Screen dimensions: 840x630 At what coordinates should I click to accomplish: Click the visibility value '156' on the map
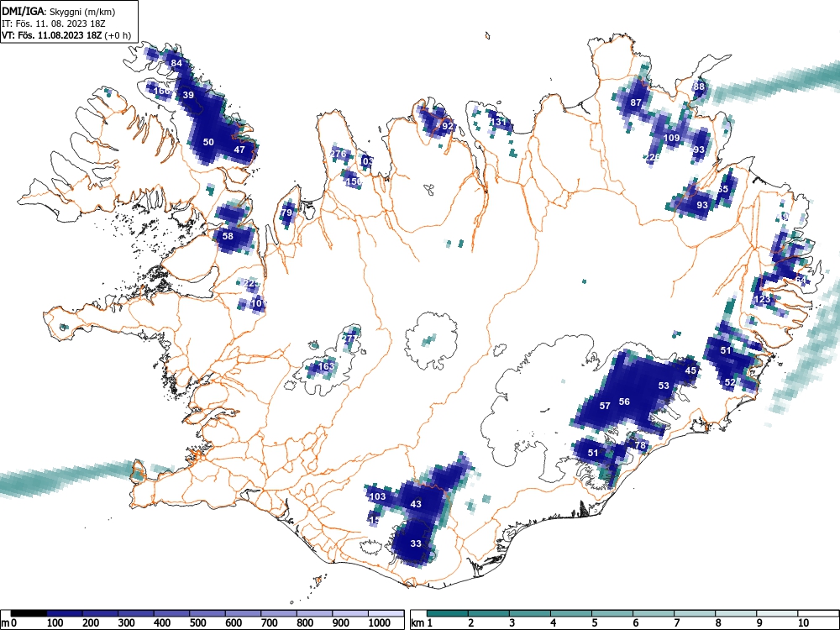(354, 181)
